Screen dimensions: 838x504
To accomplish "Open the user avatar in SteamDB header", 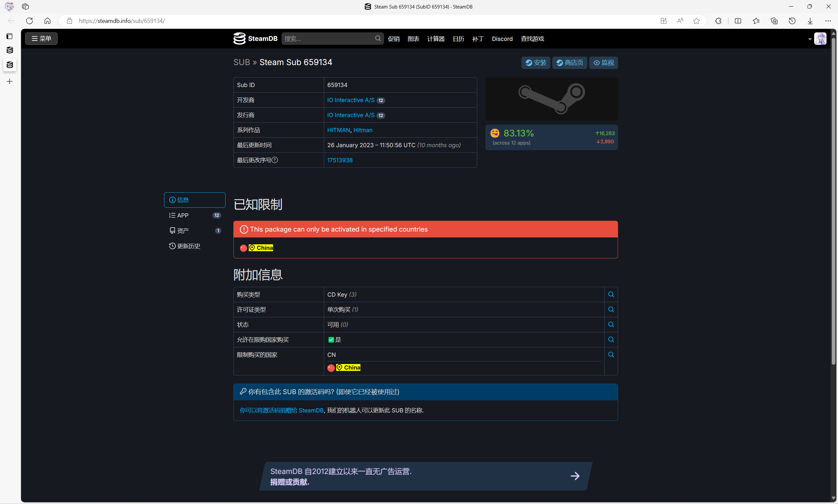I will (x=820, y=38).
